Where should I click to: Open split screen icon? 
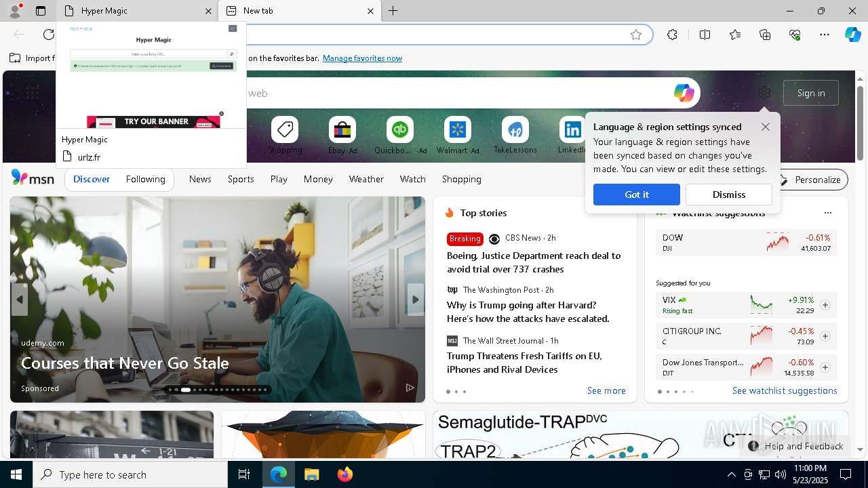[x=705, y=35]
